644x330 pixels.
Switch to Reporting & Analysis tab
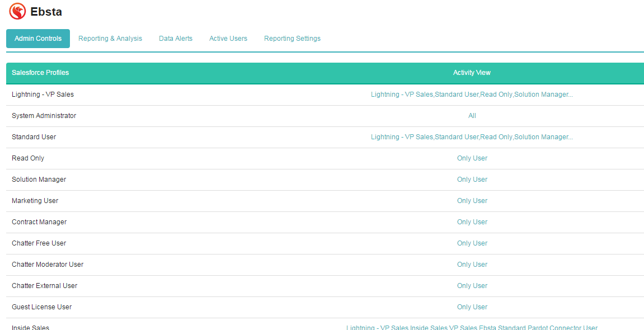pyautogui.click(x=110, y=39)
